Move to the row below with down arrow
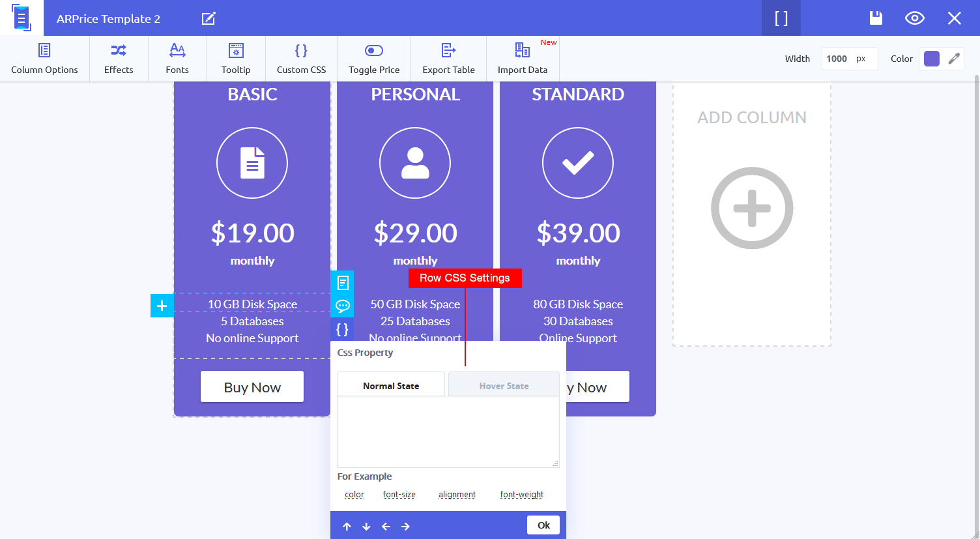Image resolution: width=980 pixels, height=539 pixels. coord(366,527)
